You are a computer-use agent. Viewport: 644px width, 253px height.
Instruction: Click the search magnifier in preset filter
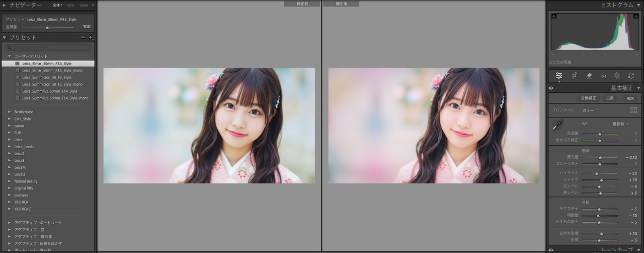pyautogui.click(x=10, y=48)
